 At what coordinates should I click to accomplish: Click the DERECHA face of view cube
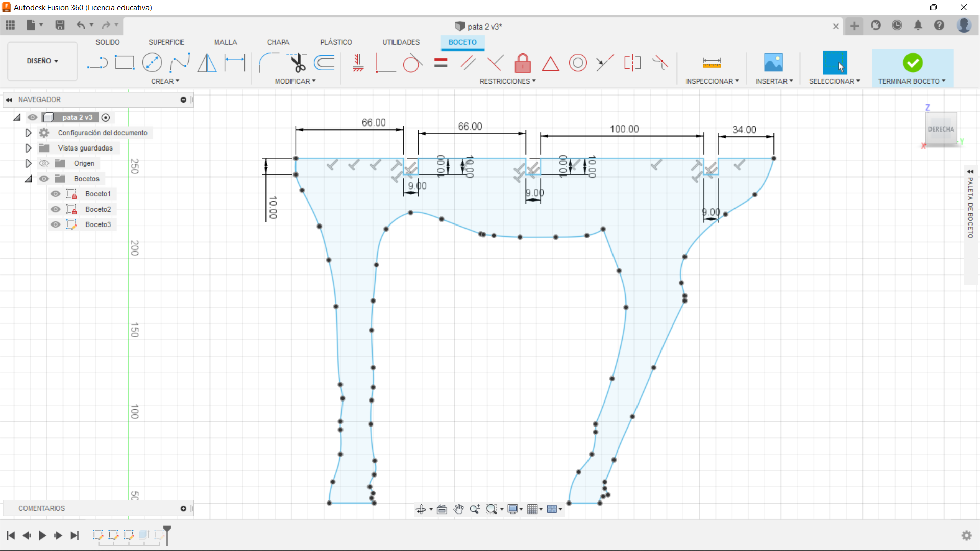click(940, 129)
